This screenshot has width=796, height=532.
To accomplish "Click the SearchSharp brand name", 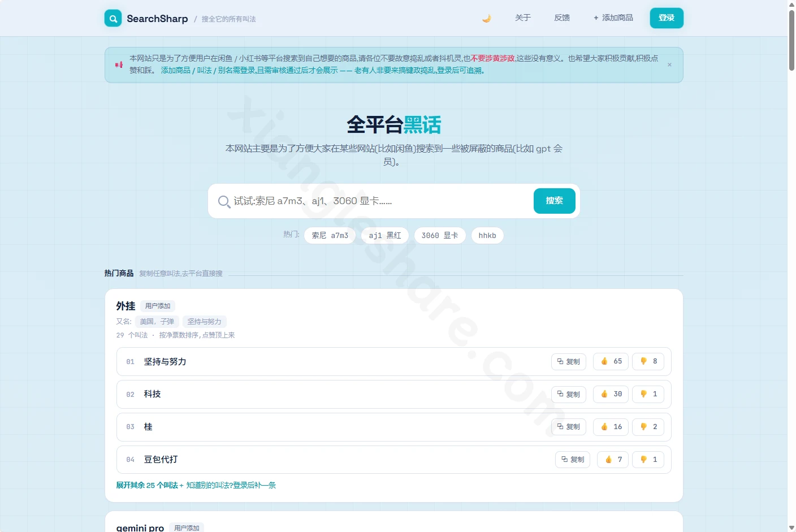I will point(157,19).
